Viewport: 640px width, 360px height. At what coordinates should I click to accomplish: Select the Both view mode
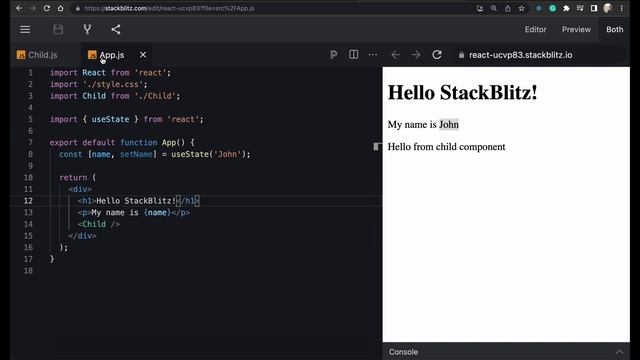614,29
